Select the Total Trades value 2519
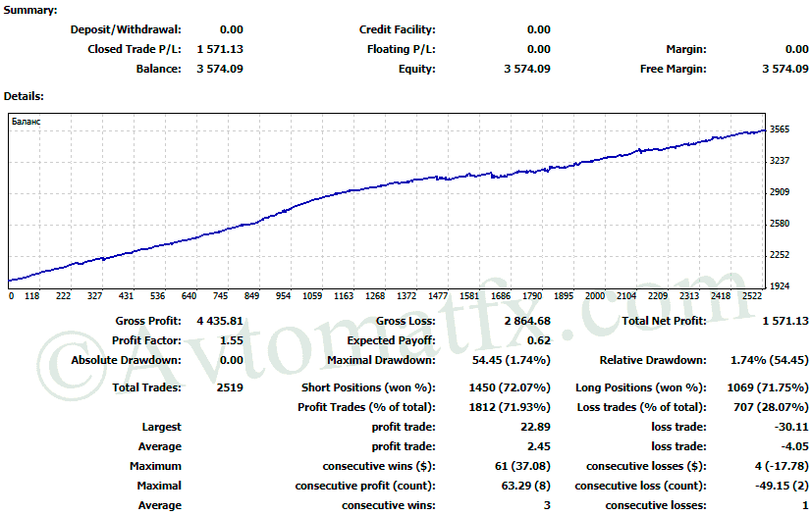 click(x=231, y=387)
